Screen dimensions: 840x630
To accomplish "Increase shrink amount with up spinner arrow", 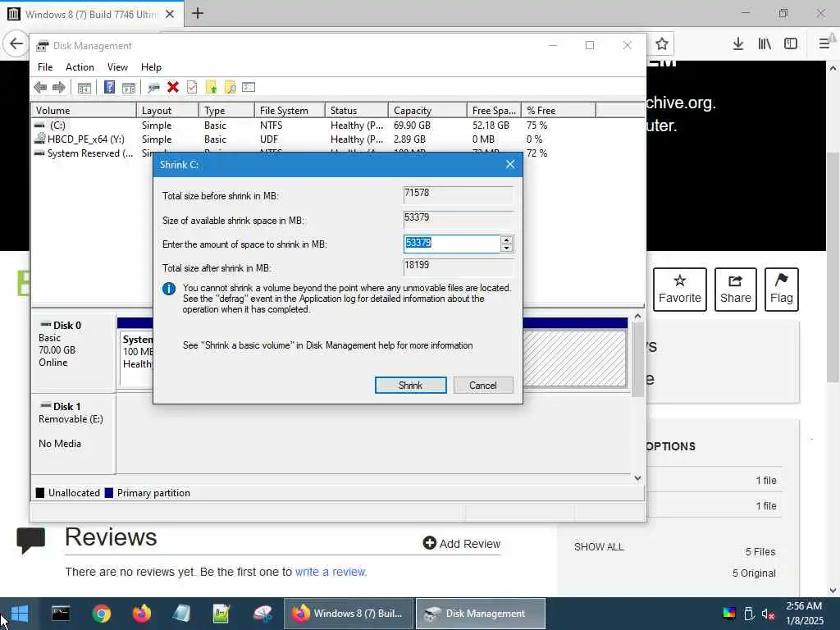I will pos(506,240).
